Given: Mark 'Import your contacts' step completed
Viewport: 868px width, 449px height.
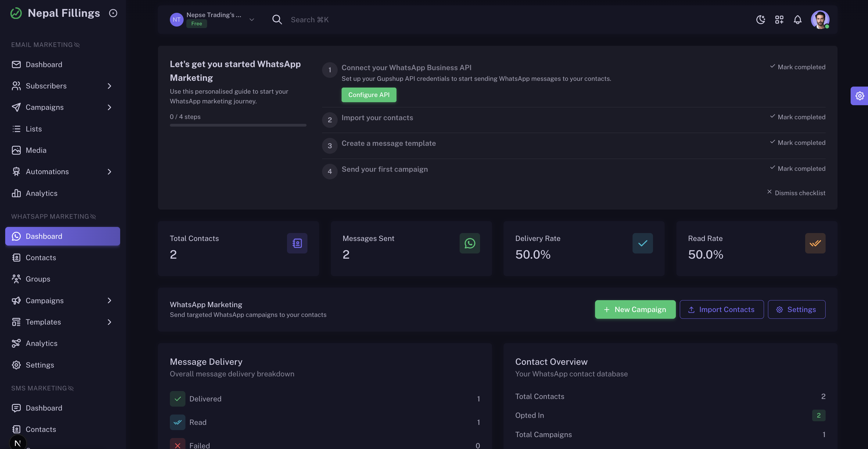Looking at the screenshot, I should (x=797, y=117).
